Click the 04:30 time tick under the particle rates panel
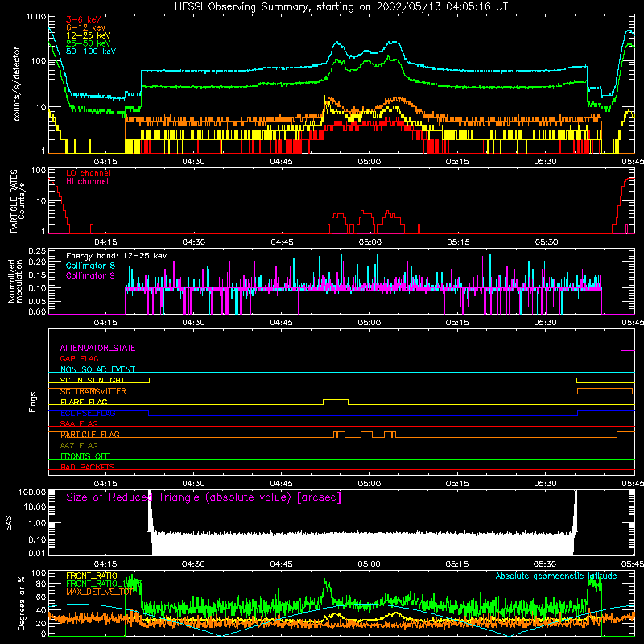The height and width of the screenshot is (644, 644). (194, 242)
